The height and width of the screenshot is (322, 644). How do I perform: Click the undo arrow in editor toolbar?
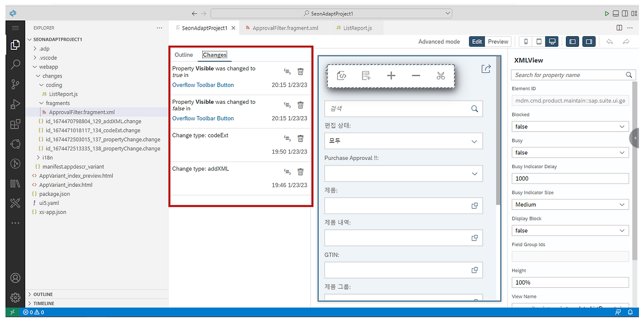[610, 42]
